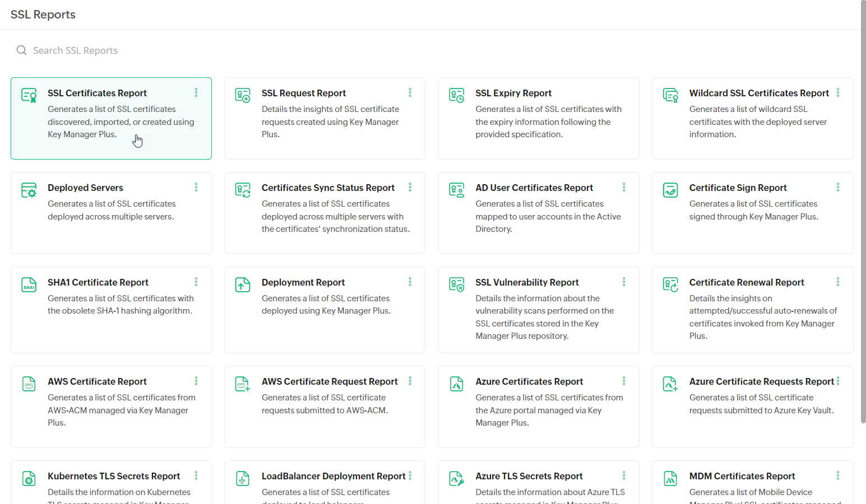Open the SSL Certificates Report title link

[97, 93]
